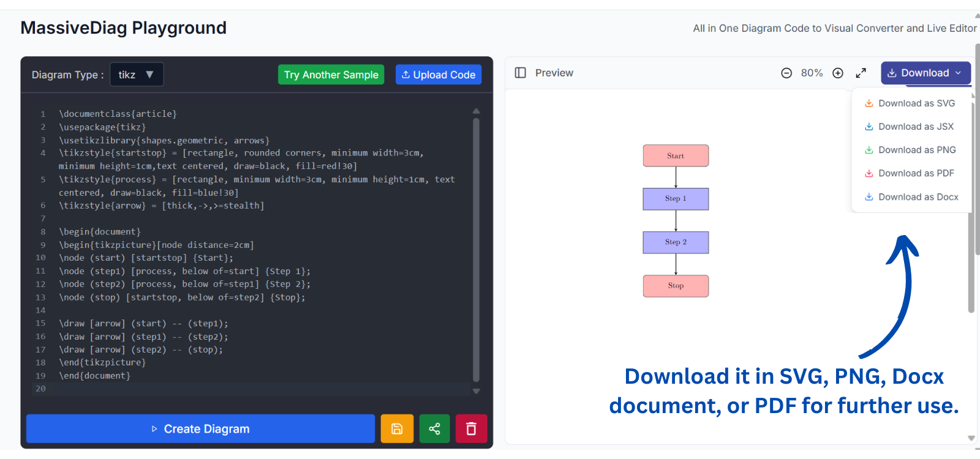Screen dimensions: 980x459
Task: Click code line \draw [arrow] (start) -- (step1);
Action: 143,324
